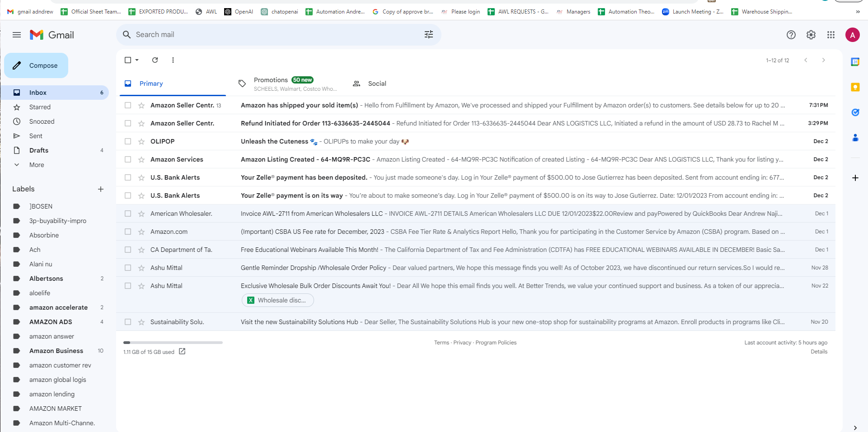Open Google Calendar side panel
868x432 pixels.
tap(855, 62)
